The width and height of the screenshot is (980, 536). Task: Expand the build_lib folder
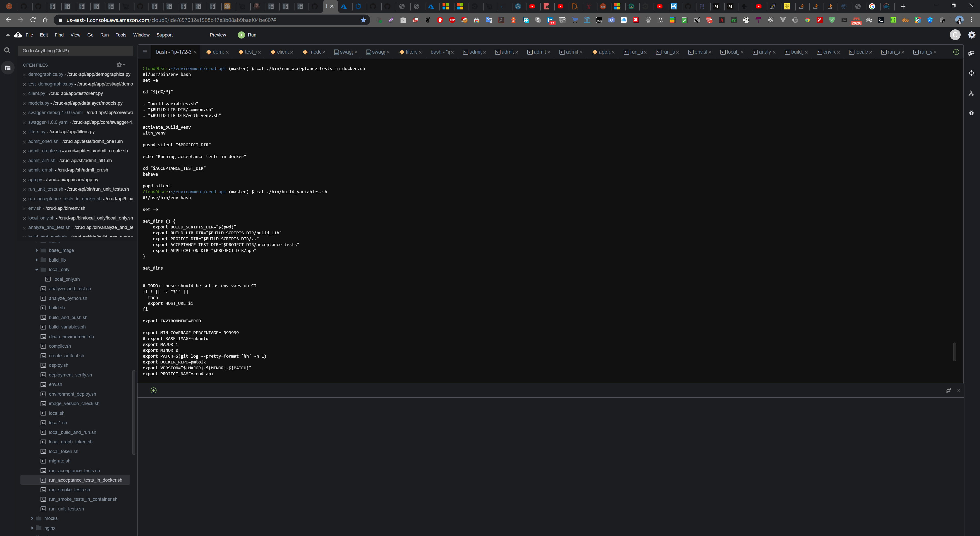click(36, 260)
